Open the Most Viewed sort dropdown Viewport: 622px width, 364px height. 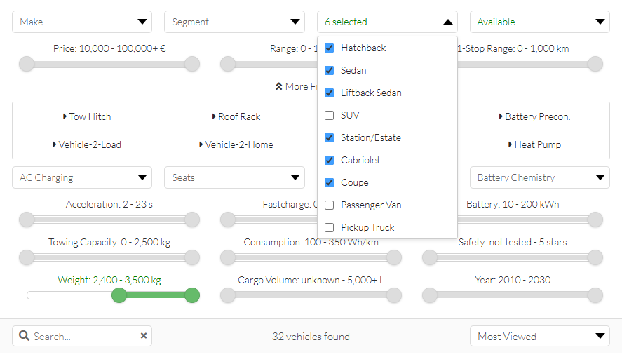pos(539,337)
